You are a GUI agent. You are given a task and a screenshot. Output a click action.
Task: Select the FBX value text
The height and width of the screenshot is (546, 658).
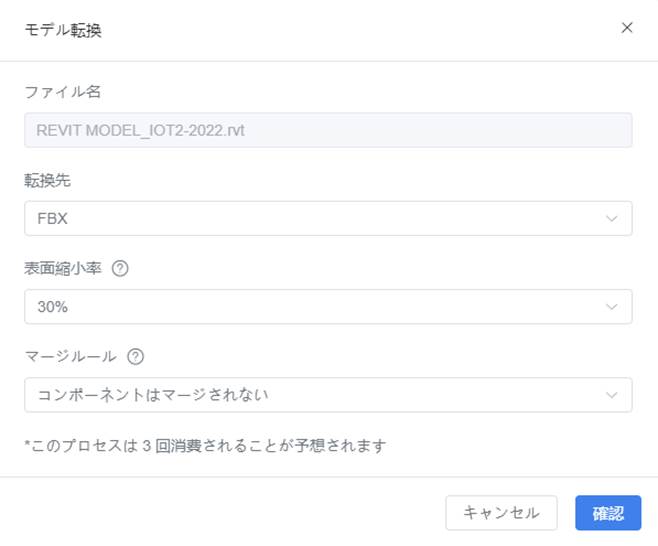click(52, 219)
